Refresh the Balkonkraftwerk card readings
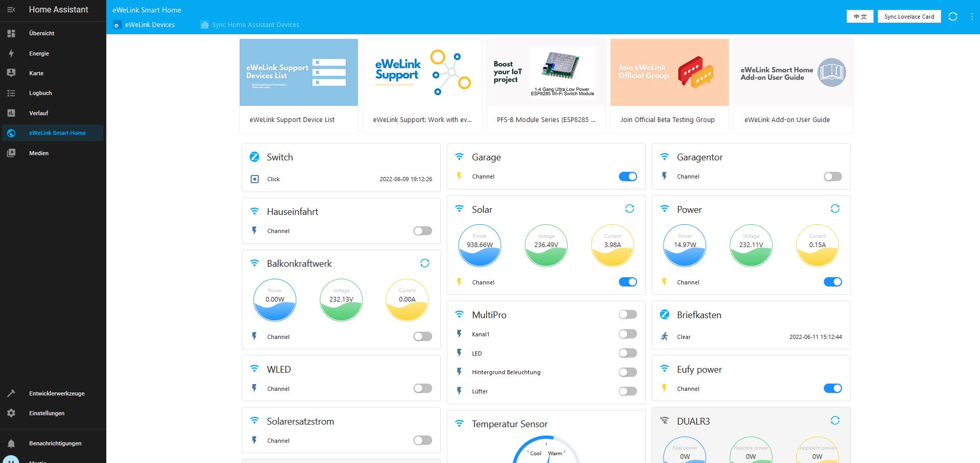Image resolution: width=980 pixels, height=463 pixels. click(x=425, y=263)
